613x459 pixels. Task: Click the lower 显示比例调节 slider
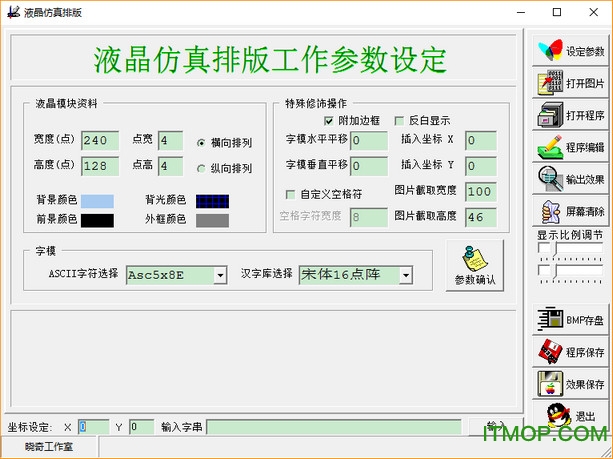(x=570, y=271)
